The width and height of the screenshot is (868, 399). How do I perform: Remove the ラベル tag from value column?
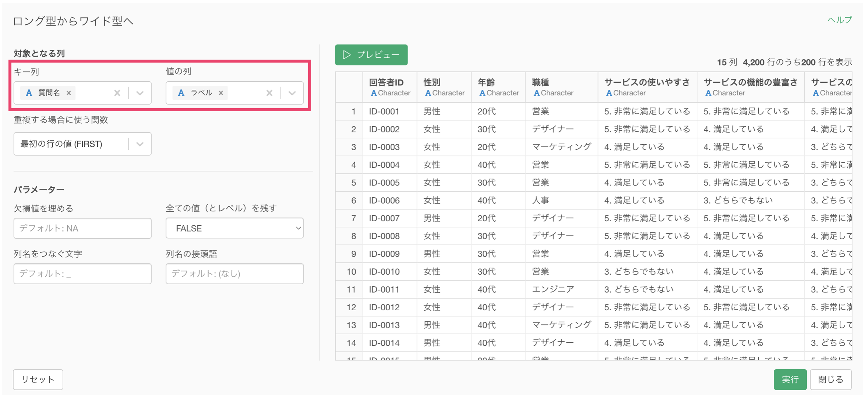click(x=221, y=93)
